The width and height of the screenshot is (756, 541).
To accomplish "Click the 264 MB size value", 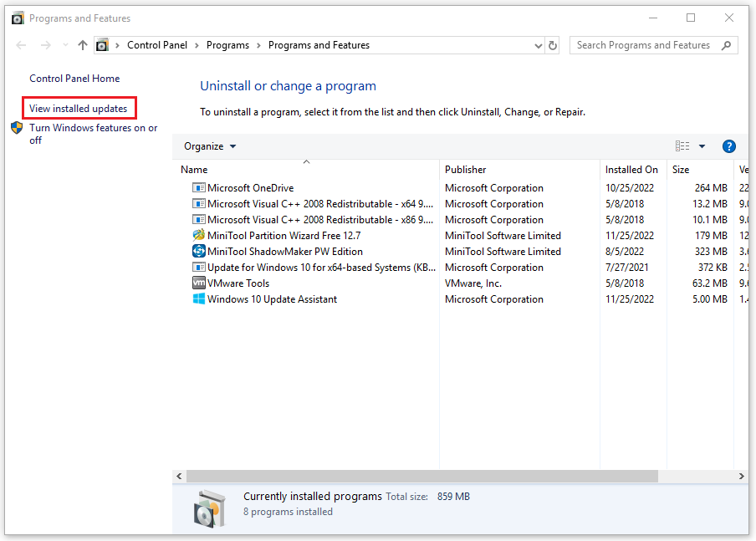I will [x=711, y=187].
